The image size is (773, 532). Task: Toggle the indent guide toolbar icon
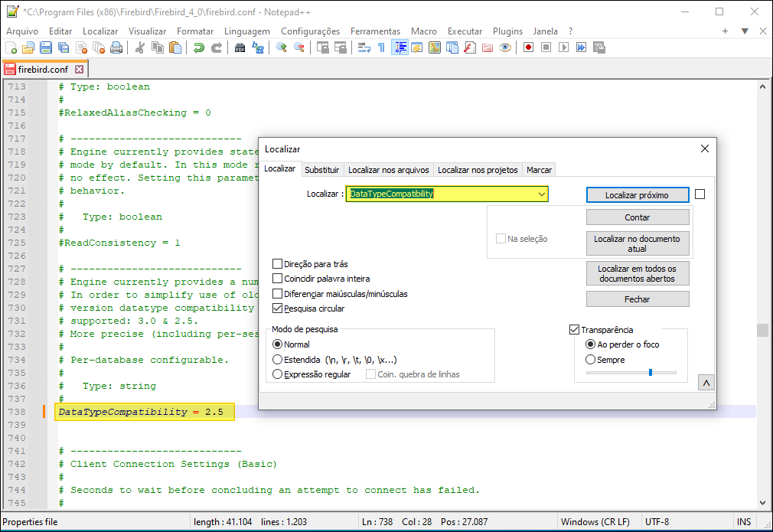click(400, 47)
